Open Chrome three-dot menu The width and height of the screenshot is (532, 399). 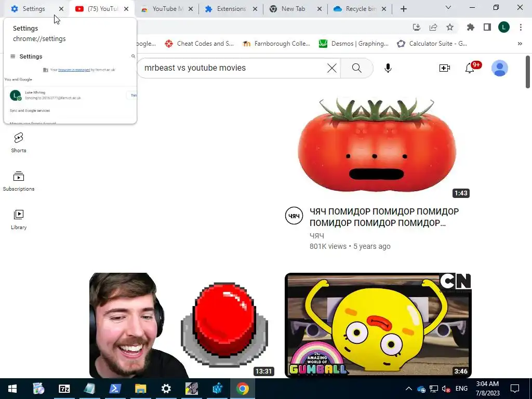pos(521,27)
